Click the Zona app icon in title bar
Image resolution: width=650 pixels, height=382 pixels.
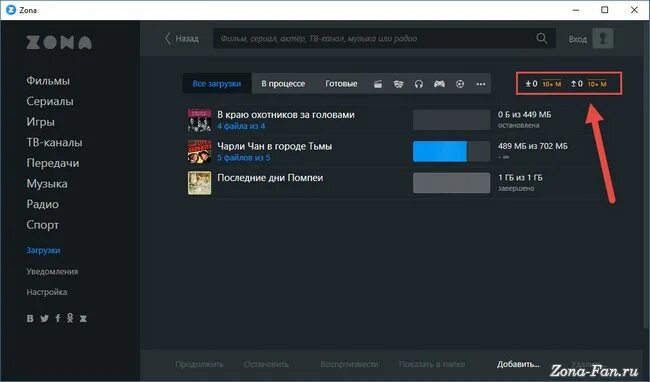coord(11,10)
